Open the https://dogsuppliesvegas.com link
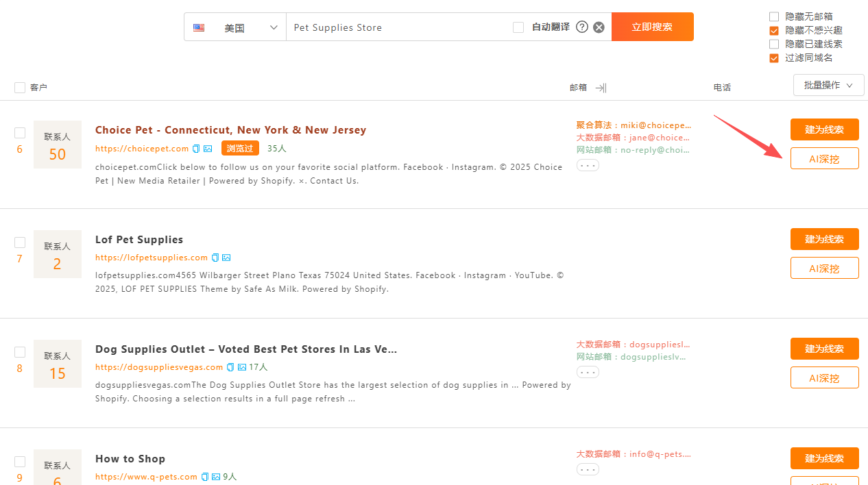This screenshot has height=485, width=868. tap(159, 367)
